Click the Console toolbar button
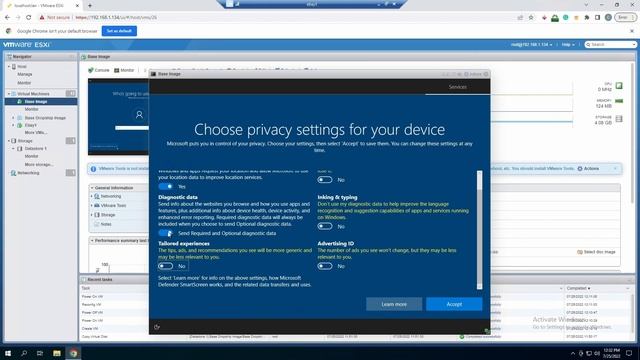Viewport: 640px width, 360px height. click(x=99, y=70)
